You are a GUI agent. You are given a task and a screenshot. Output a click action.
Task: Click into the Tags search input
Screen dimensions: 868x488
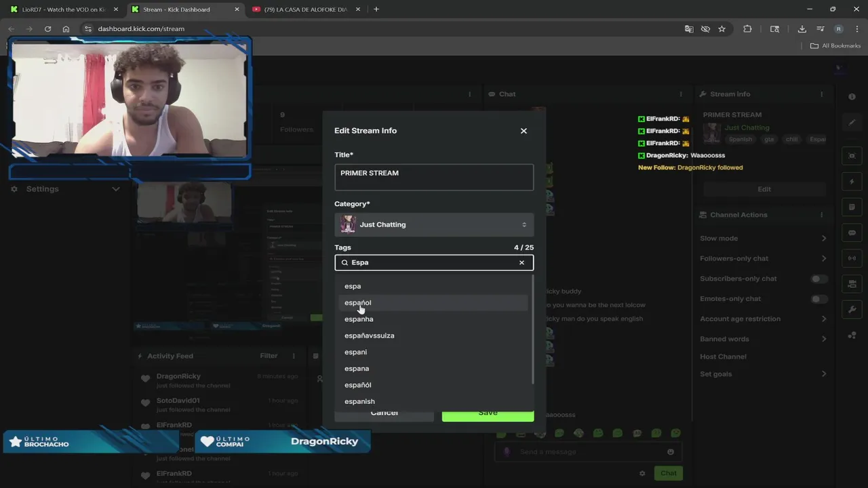(x=433, y=262)
